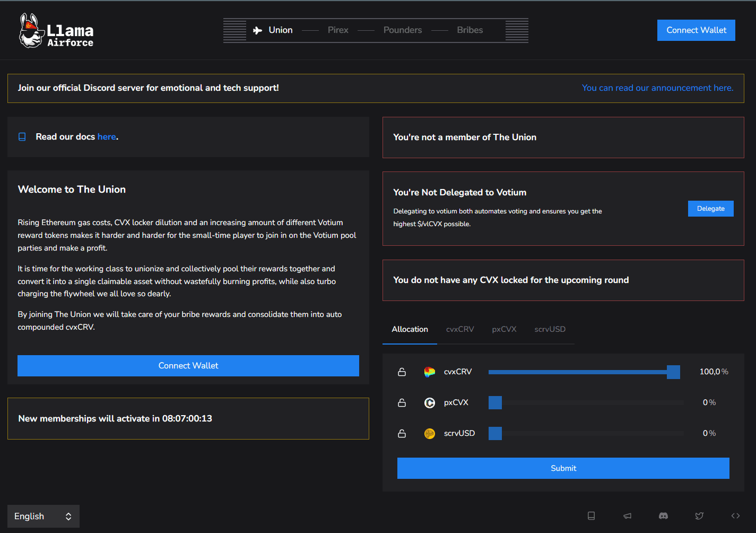Click the pxCVX token icon
The height and width of the screenshot is (533, 756).
point(430,403)
